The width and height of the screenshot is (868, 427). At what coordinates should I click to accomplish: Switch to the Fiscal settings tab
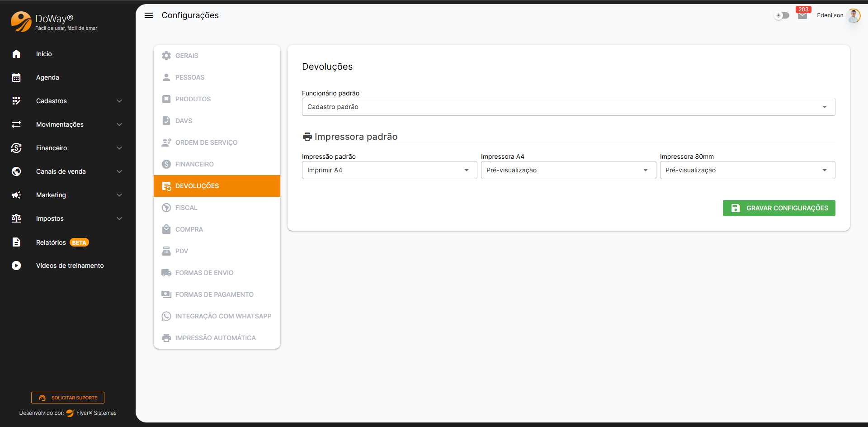186,208
